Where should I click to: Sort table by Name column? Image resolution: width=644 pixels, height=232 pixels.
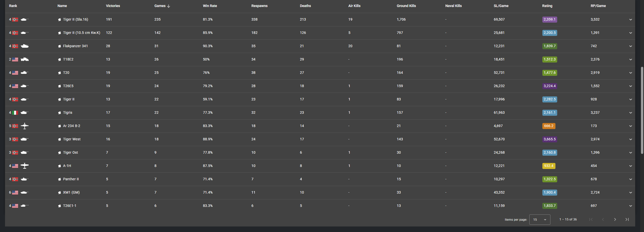click(62, 6)
